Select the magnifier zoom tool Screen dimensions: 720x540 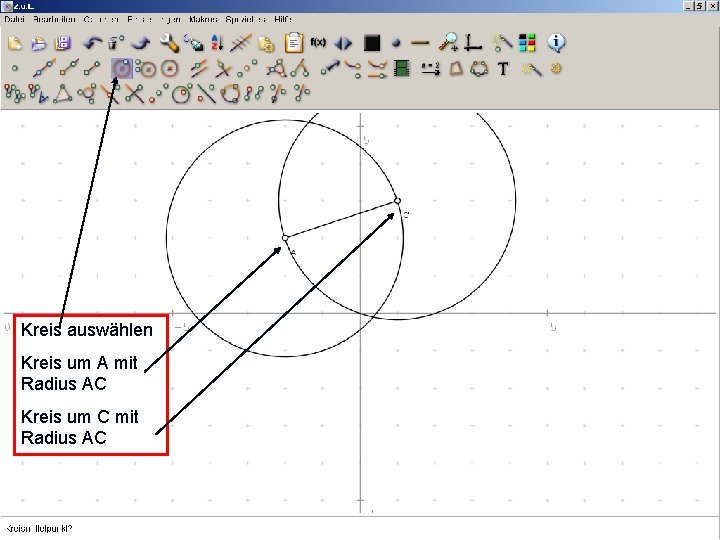(x=448, y=42)
